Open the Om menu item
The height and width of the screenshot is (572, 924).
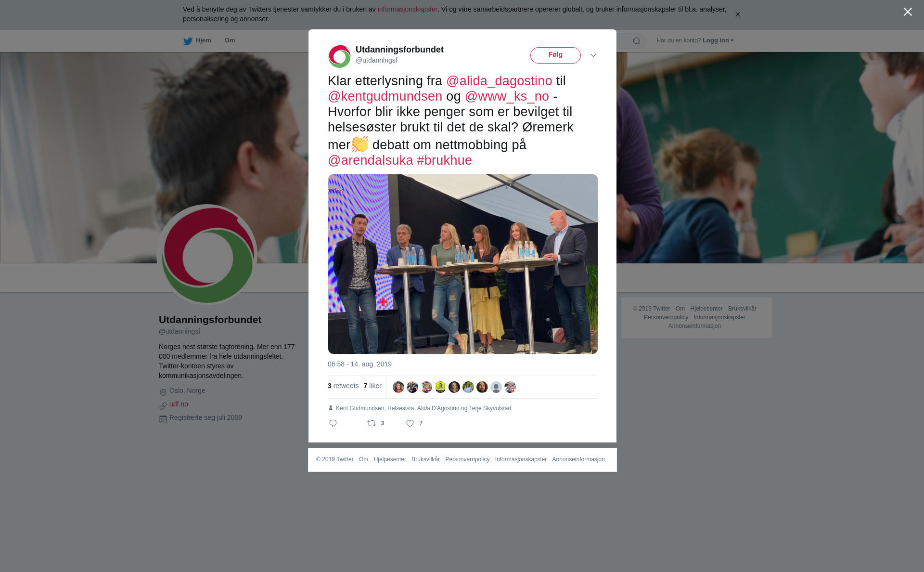click(x=230, y=40)
